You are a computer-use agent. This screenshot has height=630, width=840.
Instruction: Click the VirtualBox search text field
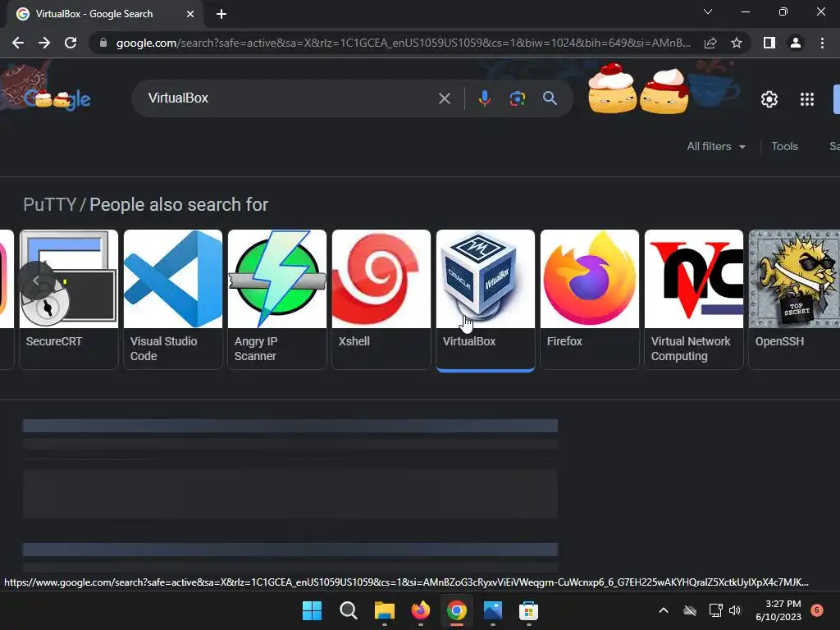(286, 98)
